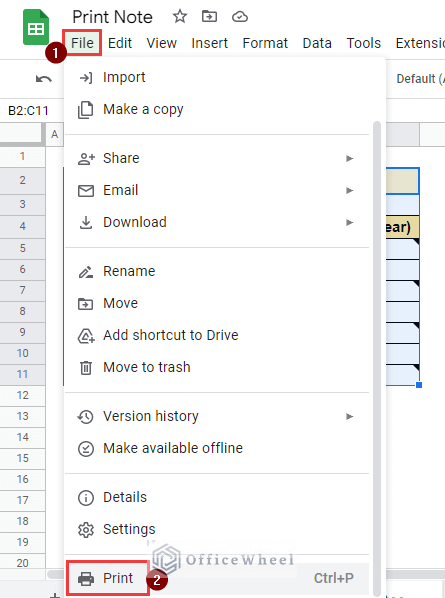The width and height of the screenshot is (445, 598).
Task: Star the Print Note document
Action: tap(180, 17)
